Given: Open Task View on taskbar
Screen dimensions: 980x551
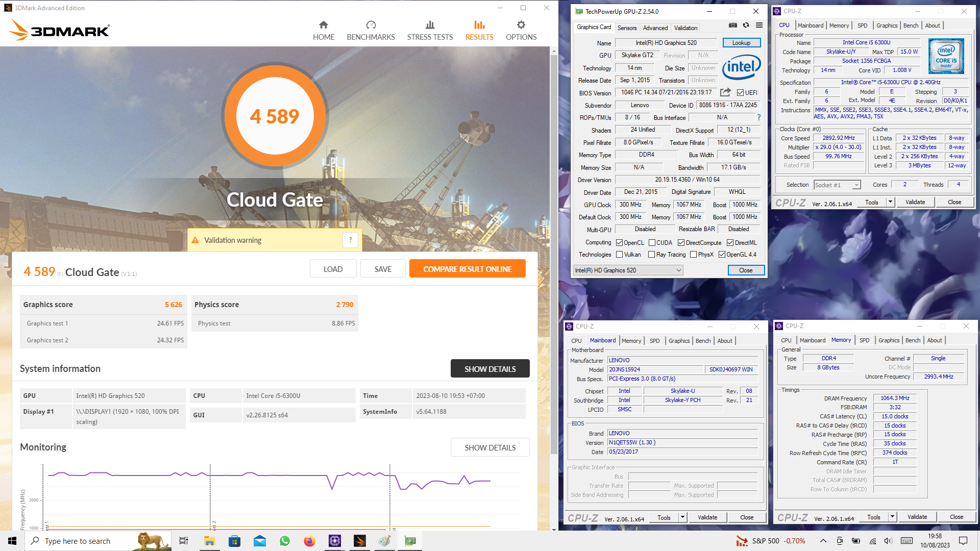Looking at the screenshot, I should [x=184, y=541].
